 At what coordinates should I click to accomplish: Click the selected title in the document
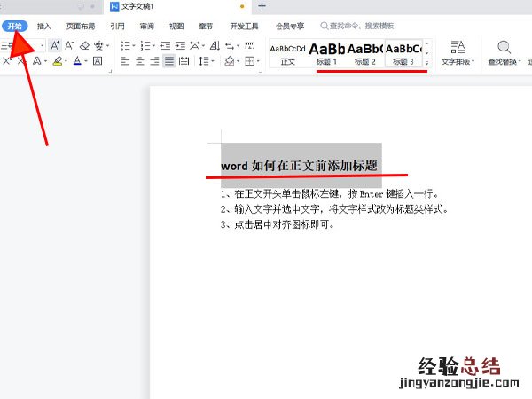click(300, 166)
